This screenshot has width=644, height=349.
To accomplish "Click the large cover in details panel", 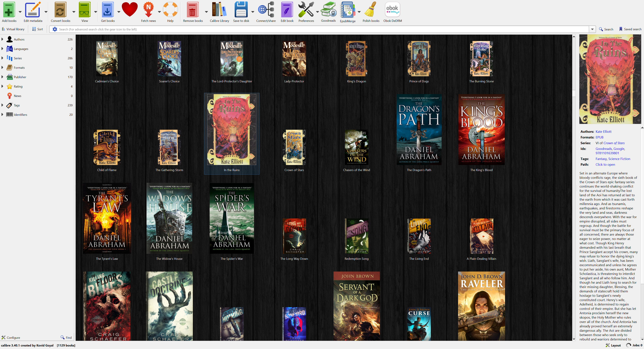I will pos(610,79).
